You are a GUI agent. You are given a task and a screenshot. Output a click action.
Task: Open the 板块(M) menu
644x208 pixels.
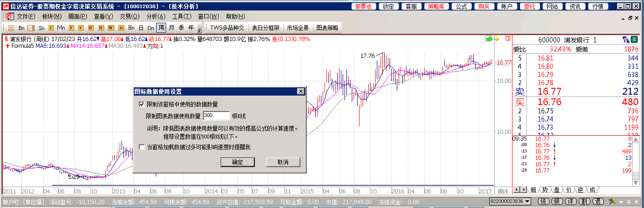[52, 16]
